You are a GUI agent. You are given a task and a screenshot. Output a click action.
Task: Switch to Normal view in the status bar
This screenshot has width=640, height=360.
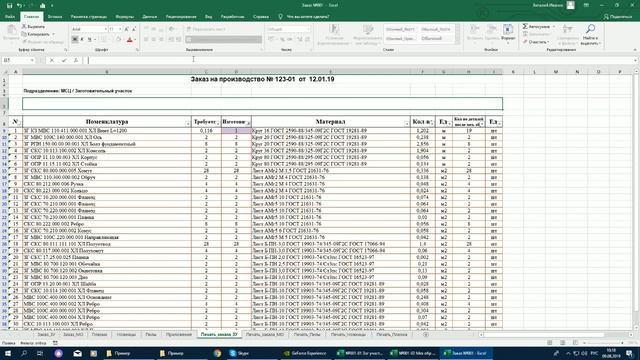pos(549,343)
